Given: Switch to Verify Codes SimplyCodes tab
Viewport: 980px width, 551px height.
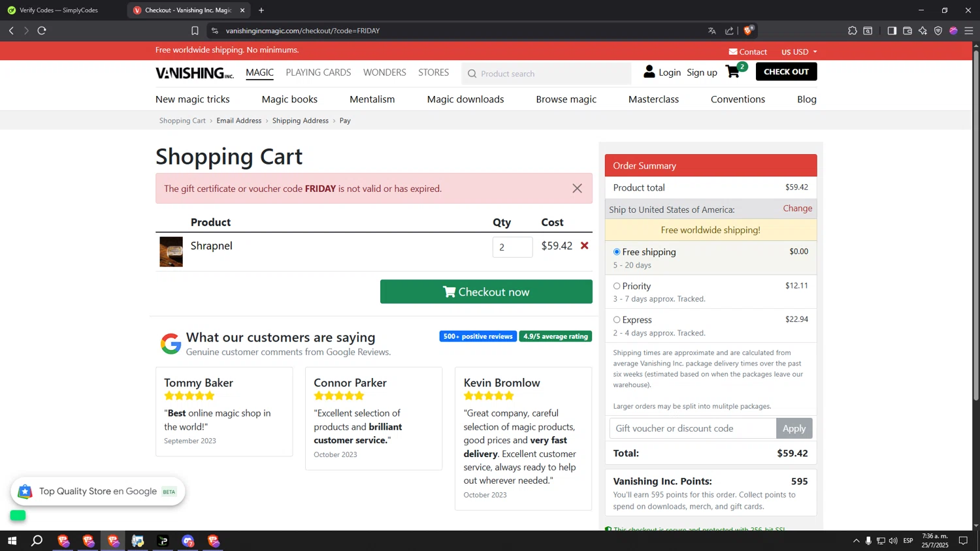Looking at the screenshot, I should coord(59,10).
